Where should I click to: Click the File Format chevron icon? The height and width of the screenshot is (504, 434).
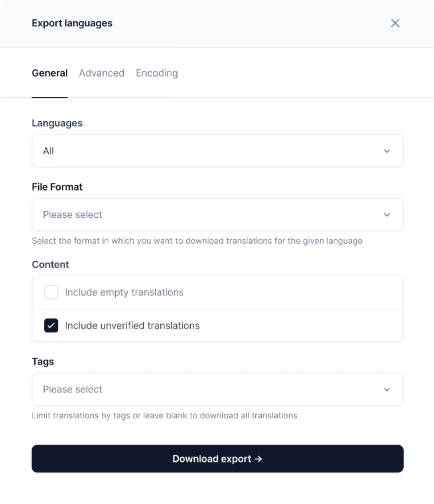coord(387,215)
